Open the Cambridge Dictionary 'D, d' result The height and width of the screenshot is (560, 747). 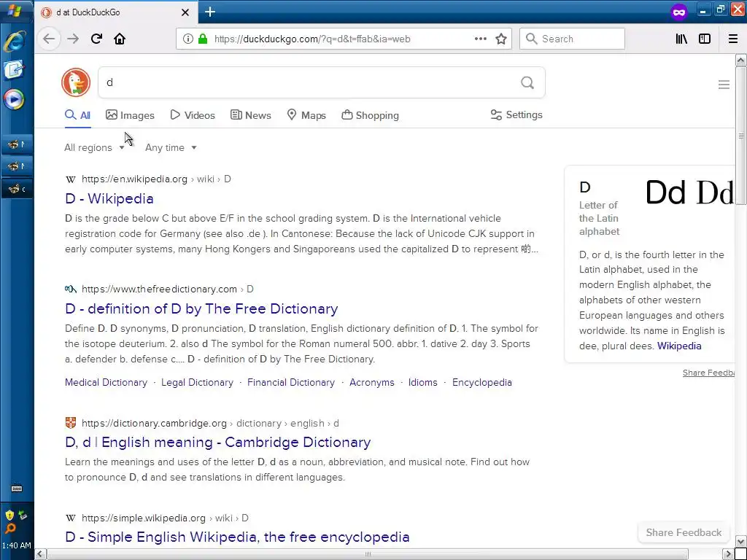pyautogui.click(x=217, y=443)
